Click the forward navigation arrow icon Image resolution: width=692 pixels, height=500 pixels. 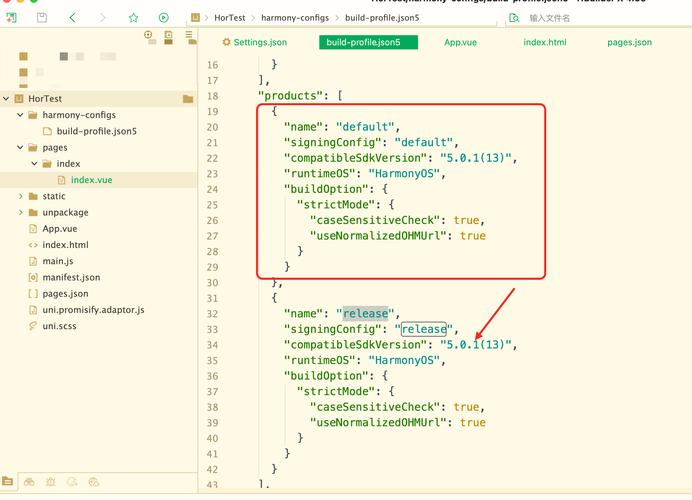click(102, 18)
